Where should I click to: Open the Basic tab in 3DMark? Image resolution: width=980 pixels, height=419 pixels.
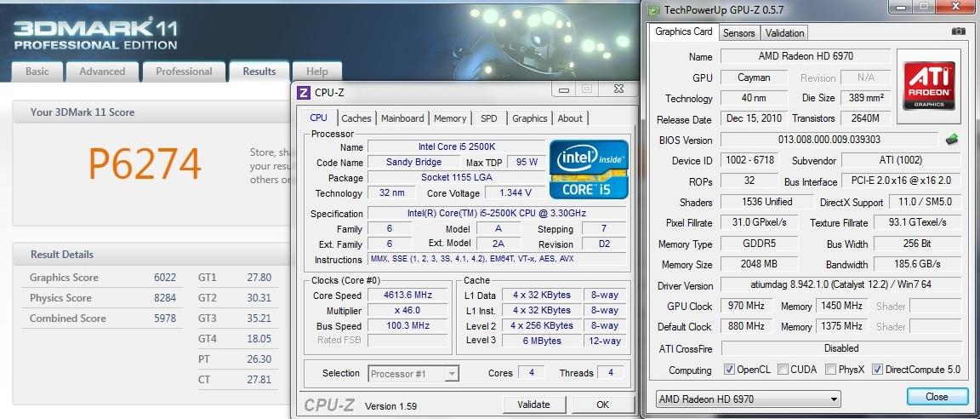pos(37,72)
